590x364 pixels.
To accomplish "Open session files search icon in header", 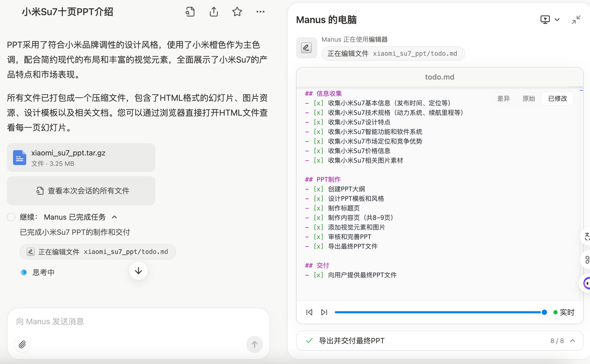I will 190,12.
